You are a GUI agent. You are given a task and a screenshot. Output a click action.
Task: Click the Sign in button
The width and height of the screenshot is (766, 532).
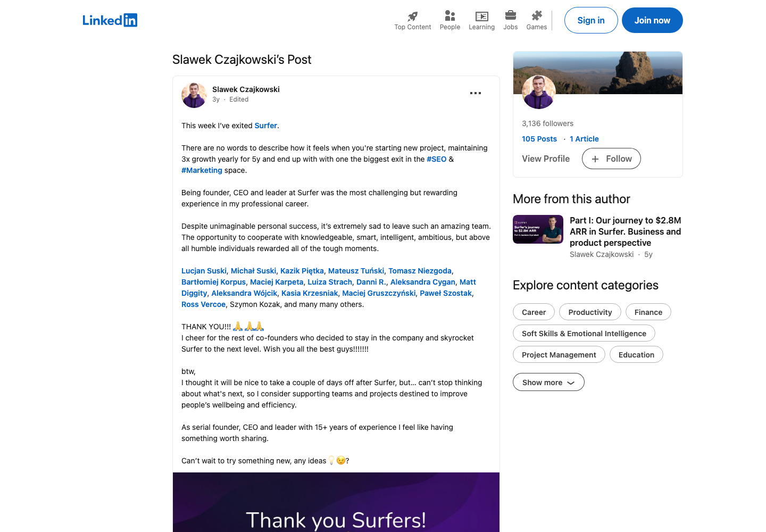coord(591,20)
